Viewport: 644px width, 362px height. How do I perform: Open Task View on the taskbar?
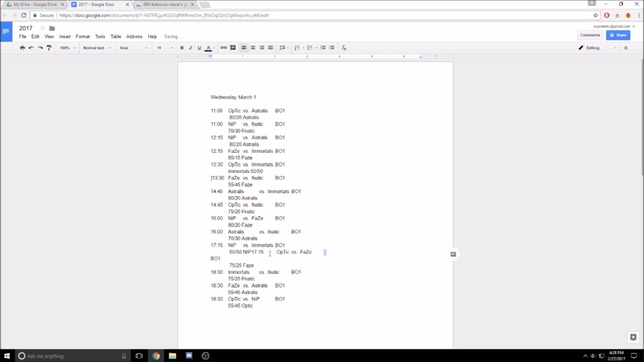[139, 356]
